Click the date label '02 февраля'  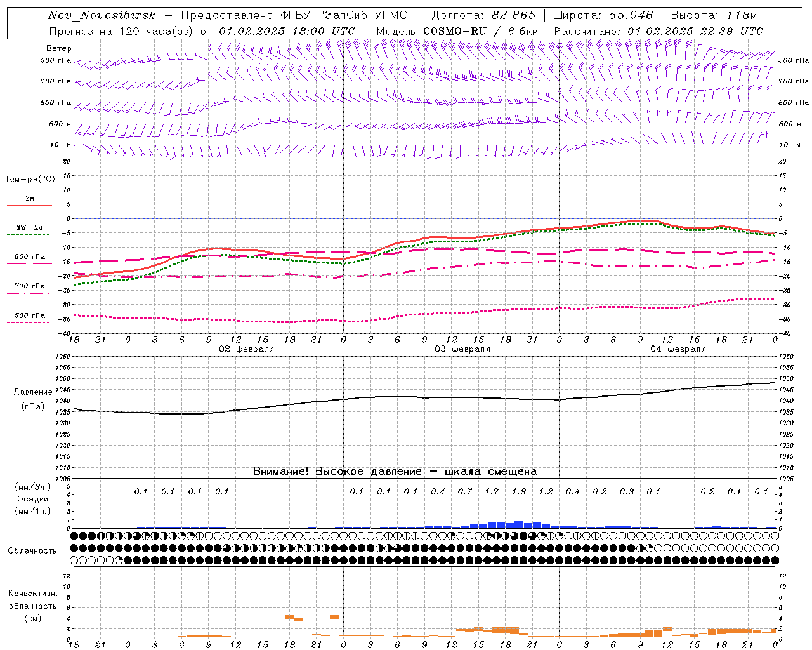coord(247,349)
